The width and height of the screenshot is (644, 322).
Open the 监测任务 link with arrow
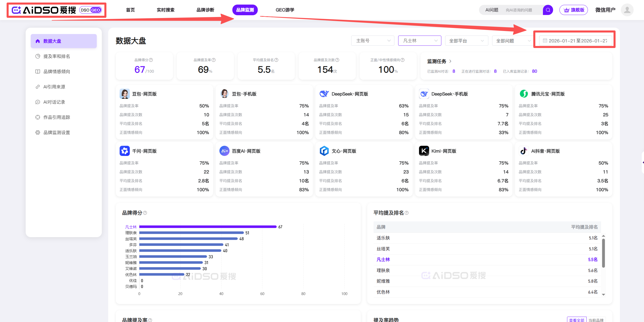pyautogui.click(x=439, y=61)
